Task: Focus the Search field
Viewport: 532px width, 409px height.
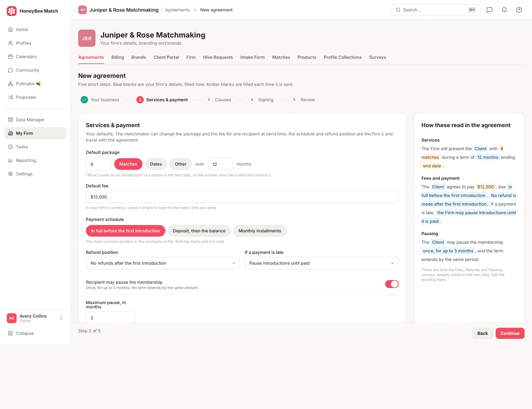Action: point(436,10)
